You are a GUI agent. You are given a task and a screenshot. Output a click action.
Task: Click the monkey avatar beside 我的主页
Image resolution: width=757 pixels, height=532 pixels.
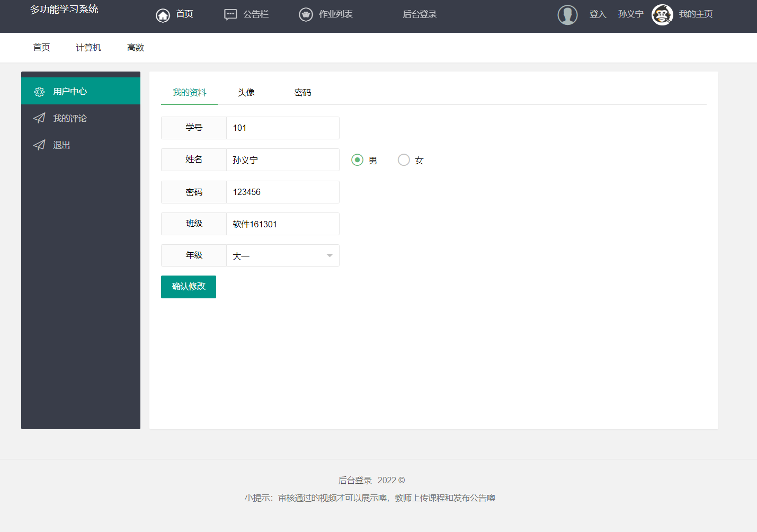[662, 14]
